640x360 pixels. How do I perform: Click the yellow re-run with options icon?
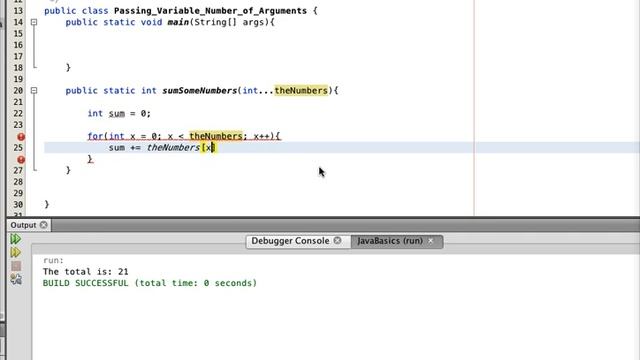point(16,252)
